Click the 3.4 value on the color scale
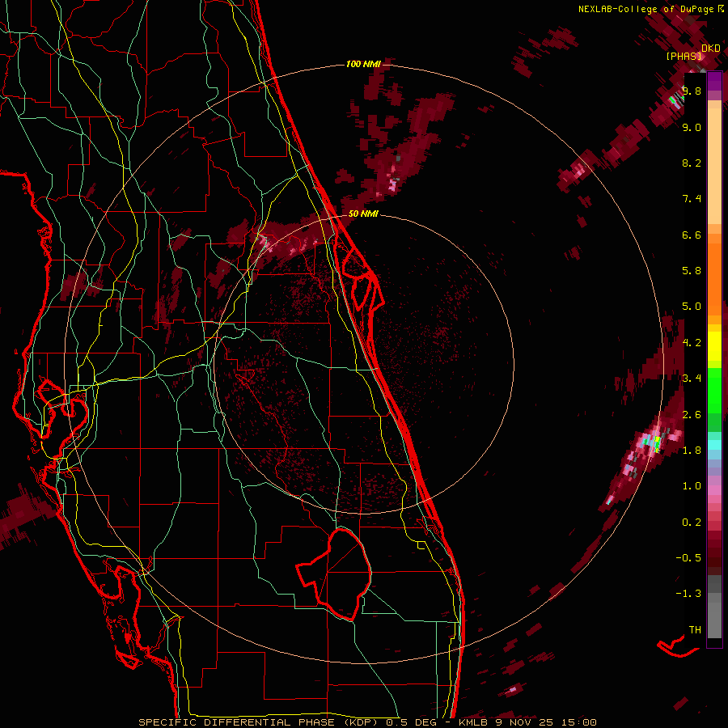Image resolution: width=728 pixels, height=728 pixels. pyautogui.click(x=692, y=379)
